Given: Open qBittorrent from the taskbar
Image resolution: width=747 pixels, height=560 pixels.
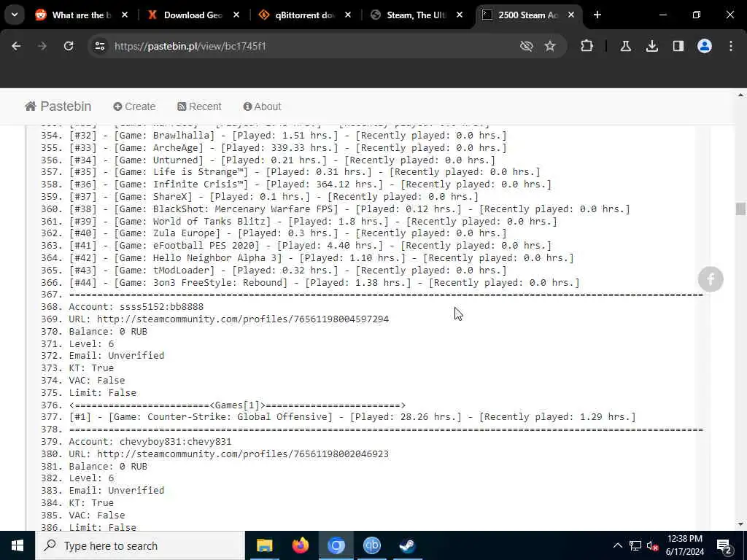Looking at the screenshot, I should 371,545.
